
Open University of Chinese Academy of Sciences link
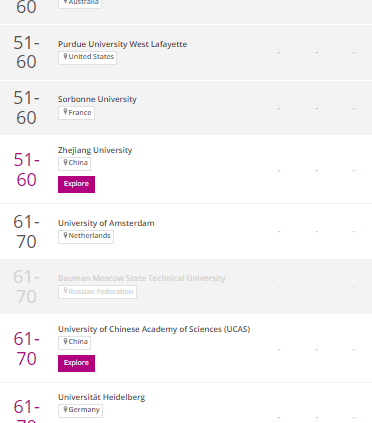pyautogui.click(x=154, y=329)
